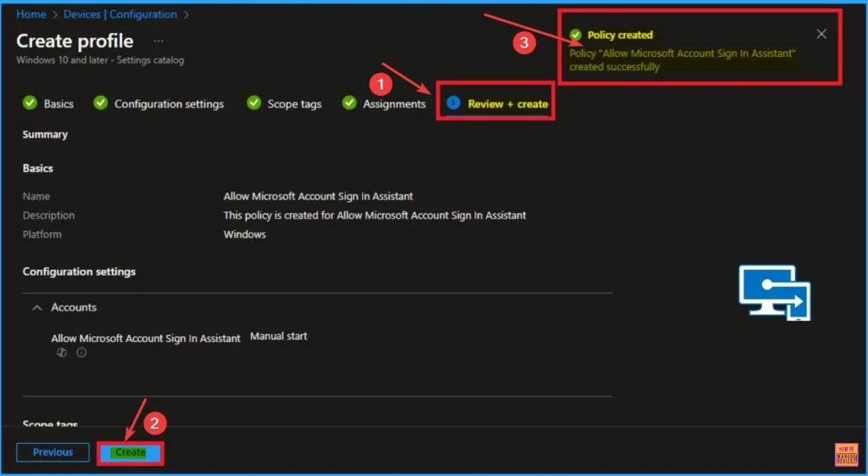This screenshot has width=868, height=476.
Task: Click the Assignments green checkmark icon
Action: (x=348, y=103)
